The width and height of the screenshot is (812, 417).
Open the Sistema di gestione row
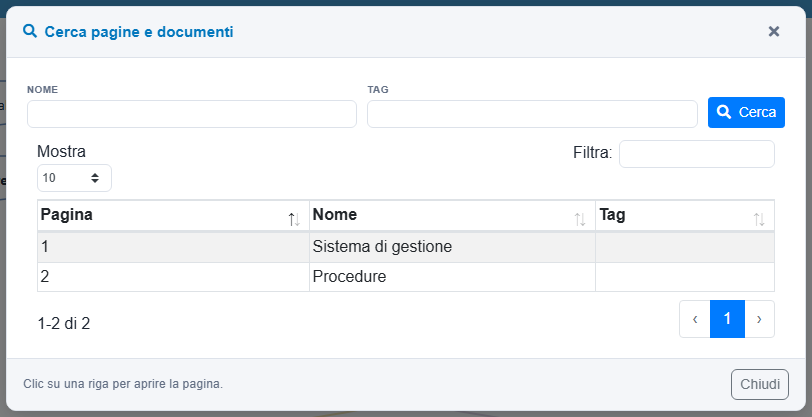406,247
